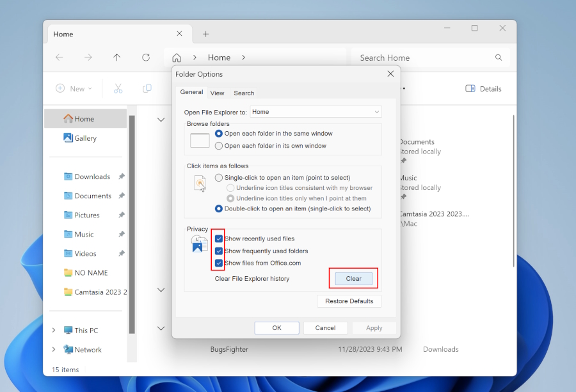Add a new tab with plus icon
The image size is (576, 392).
(x=205, y=34)
